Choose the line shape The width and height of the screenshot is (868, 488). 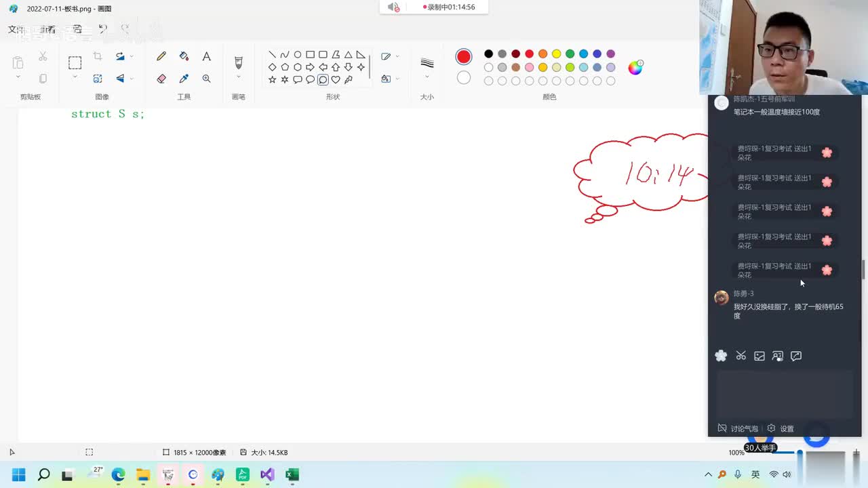pyautogui.click(x=272, y=54)
